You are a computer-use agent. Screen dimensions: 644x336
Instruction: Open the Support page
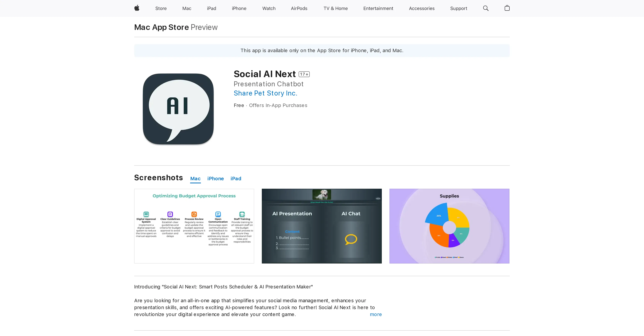(458, 8)
